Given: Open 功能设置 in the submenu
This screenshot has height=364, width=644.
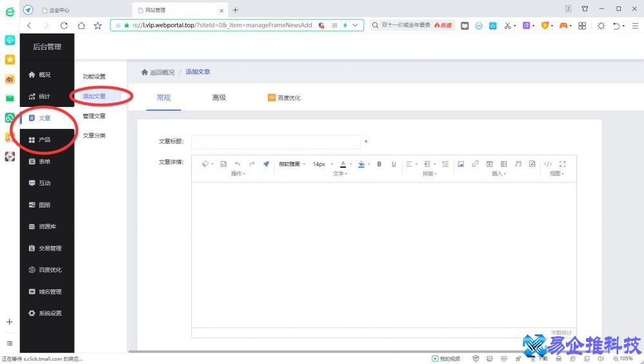Looking at the screenshot, I should (94, 77).
